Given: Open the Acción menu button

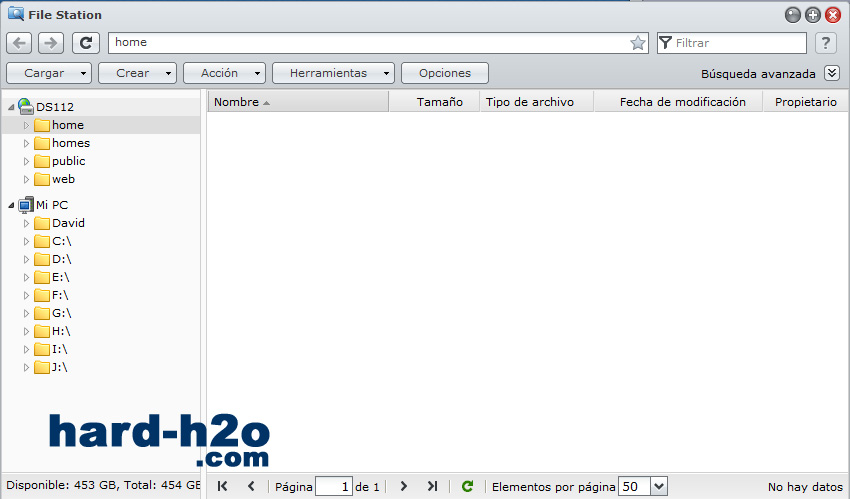Looking at the screenshot, I should click(x=225, y=73).
